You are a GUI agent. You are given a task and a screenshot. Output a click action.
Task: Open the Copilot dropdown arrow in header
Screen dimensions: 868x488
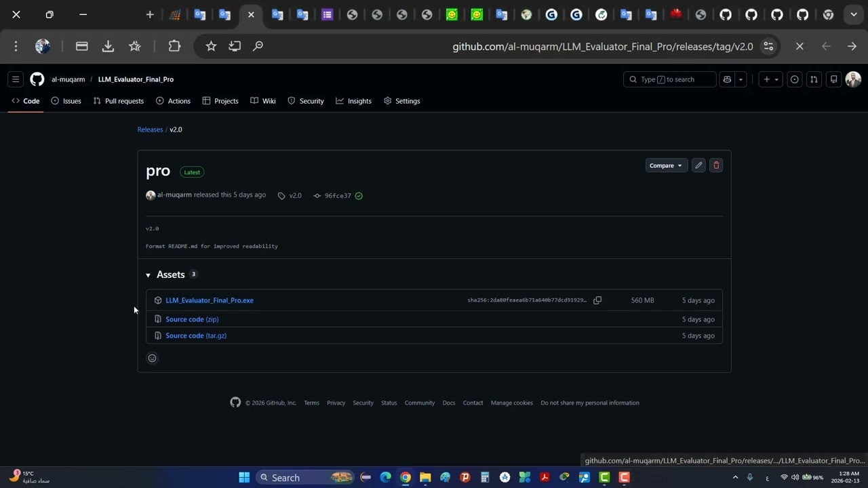tap(741, 79)
